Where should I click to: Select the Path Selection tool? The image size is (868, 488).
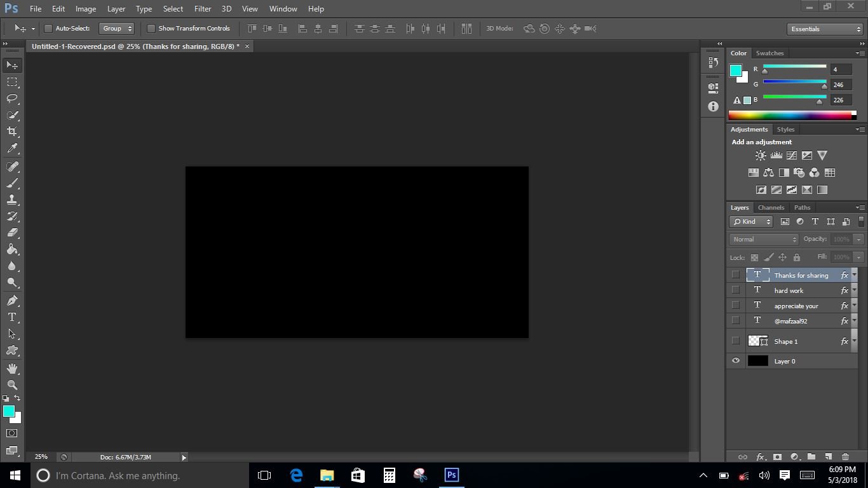click(x=12, y=334)
